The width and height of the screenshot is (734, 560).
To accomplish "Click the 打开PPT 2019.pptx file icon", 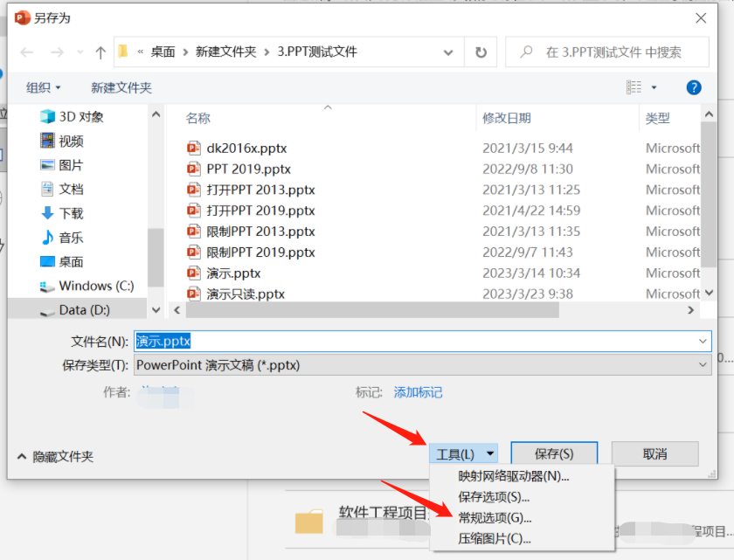I will coord(193,211).
